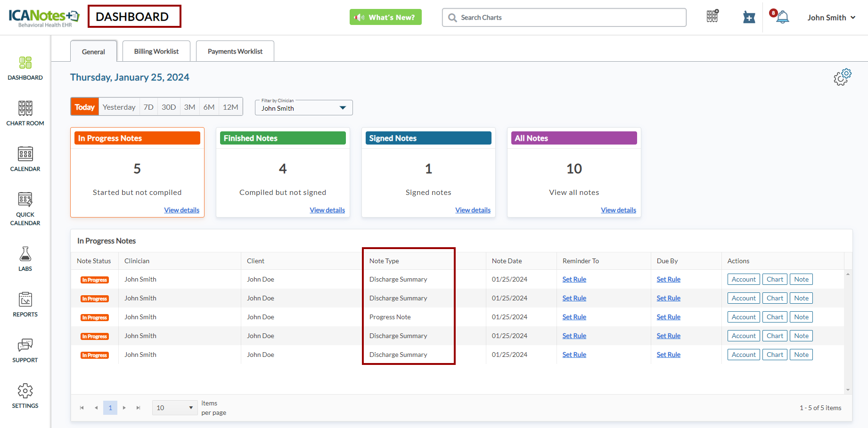868x428 pixels.
Task: Expand the John Smith user menu
Action: (x=831, y=17)
